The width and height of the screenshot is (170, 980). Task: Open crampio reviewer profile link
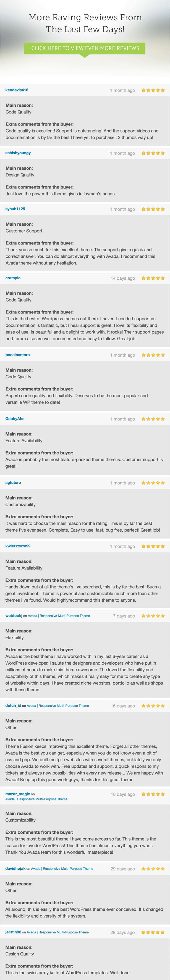pos(13,278)
